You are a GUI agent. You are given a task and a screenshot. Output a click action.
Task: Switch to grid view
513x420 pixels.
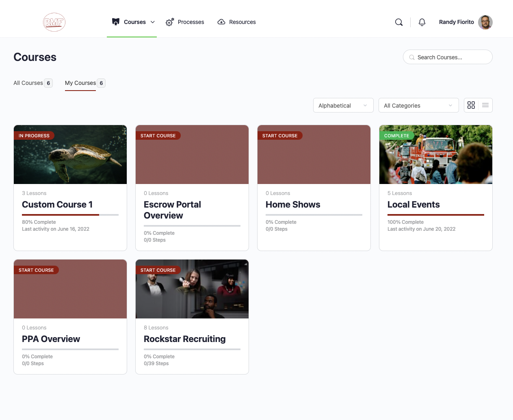tap(471, 105)
